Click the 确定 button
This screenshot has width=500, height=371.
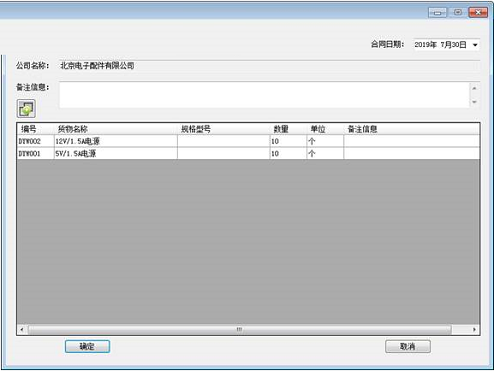pos(87,346)
